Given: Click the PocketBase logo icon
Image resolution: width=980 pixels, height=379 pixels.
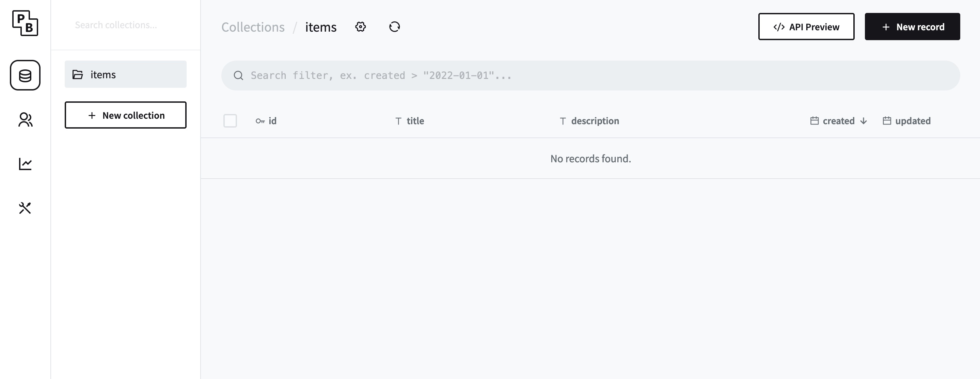Looking at the screenshot, I should pyautogui.click(x=25, y=23).
